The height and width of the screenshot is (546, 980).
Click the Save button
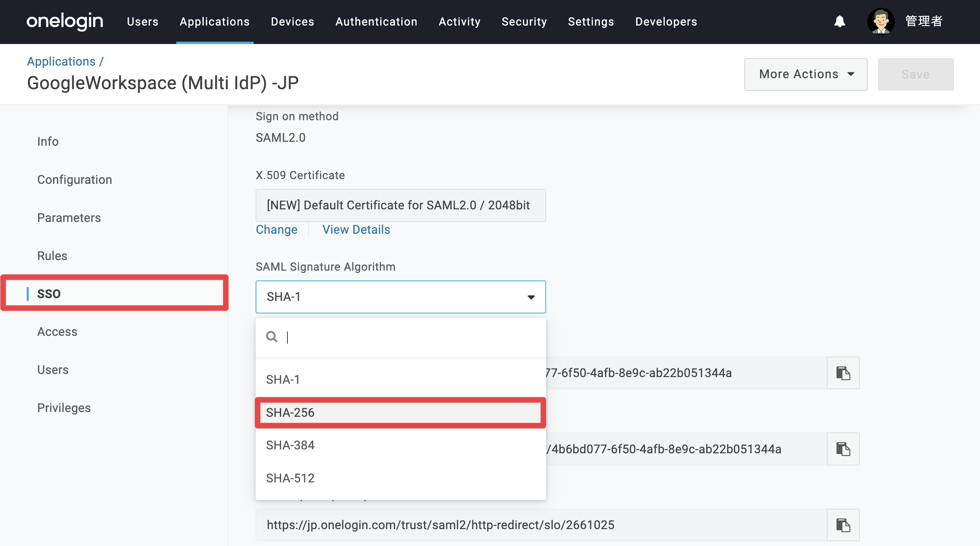(x=916, y=74)
